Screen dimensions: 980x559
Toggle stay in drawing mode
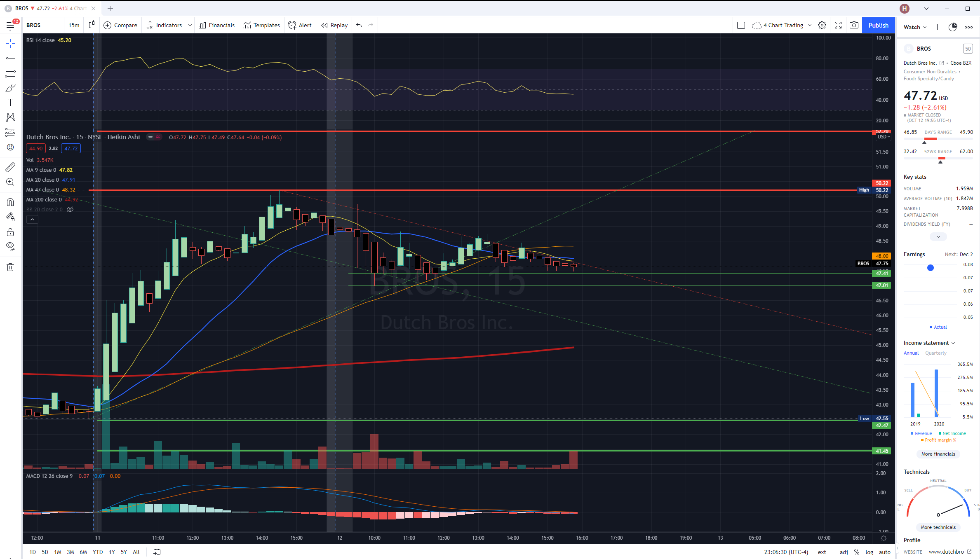[x=10, y=217]
